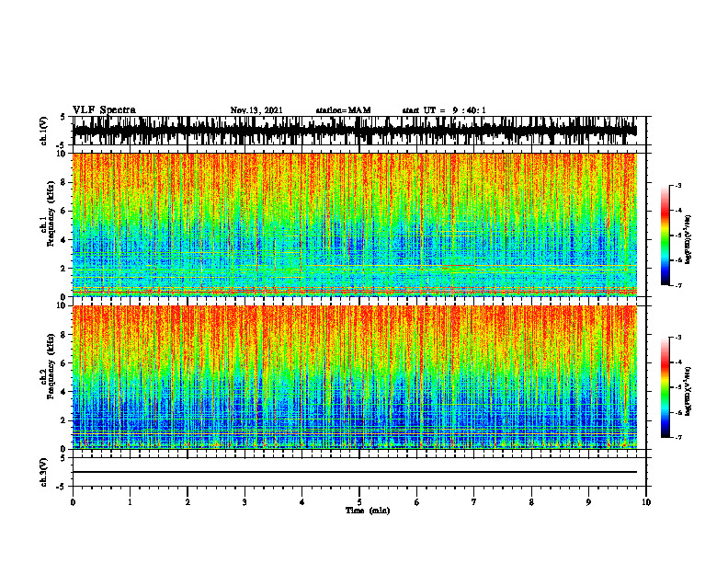Click the -3 label on ch.1 colorbar

pyautogui.click(x=678, y=186)
